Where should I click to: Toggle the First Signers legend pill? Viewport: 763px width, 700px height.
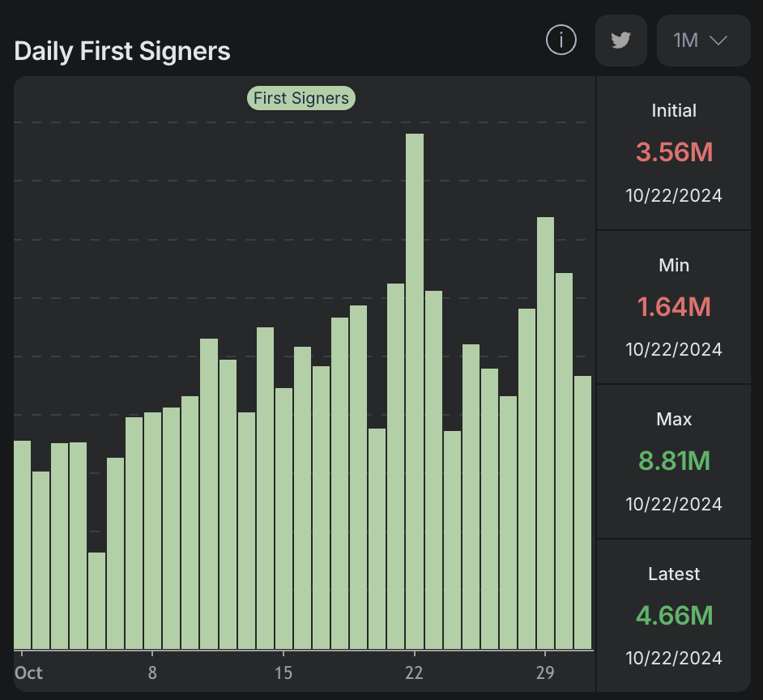tap(301, 98)
